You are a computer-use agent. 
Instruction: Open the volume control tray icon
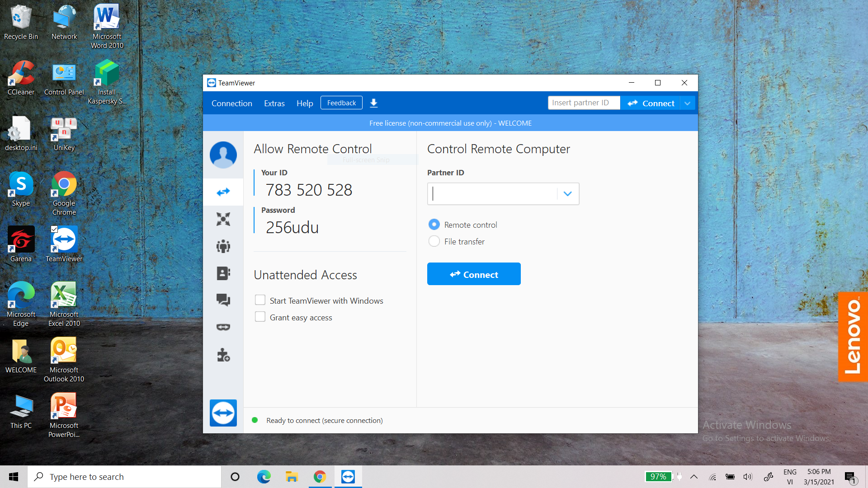[748, 477]
